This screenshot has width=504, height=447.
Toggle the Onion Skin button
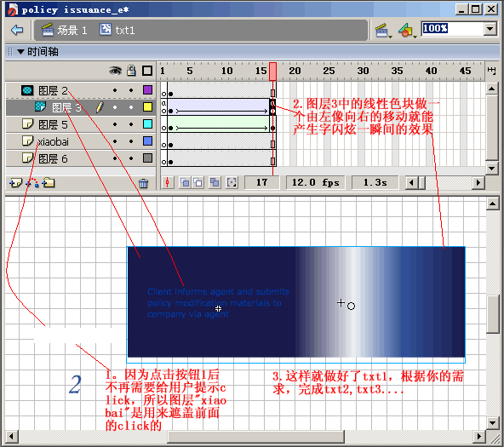point(185,183)
